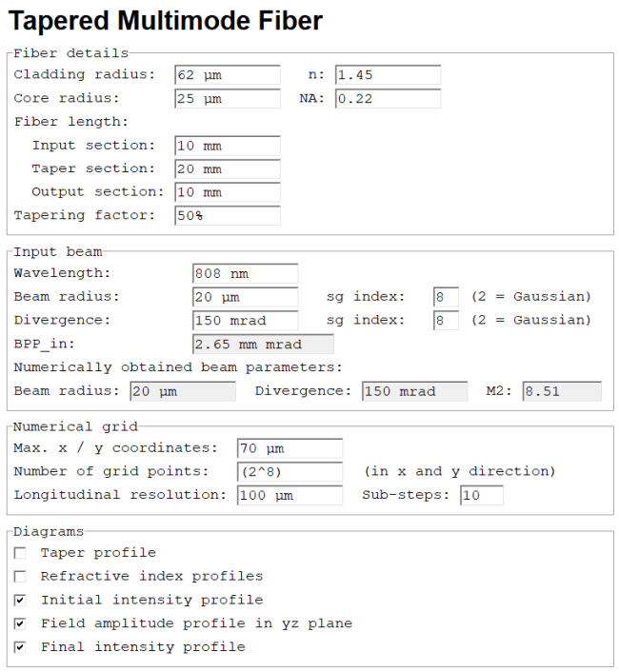The width and height of the screenshot is (619, 672).
Task: Select the Number of grid points field
Action: click(290, 472)
